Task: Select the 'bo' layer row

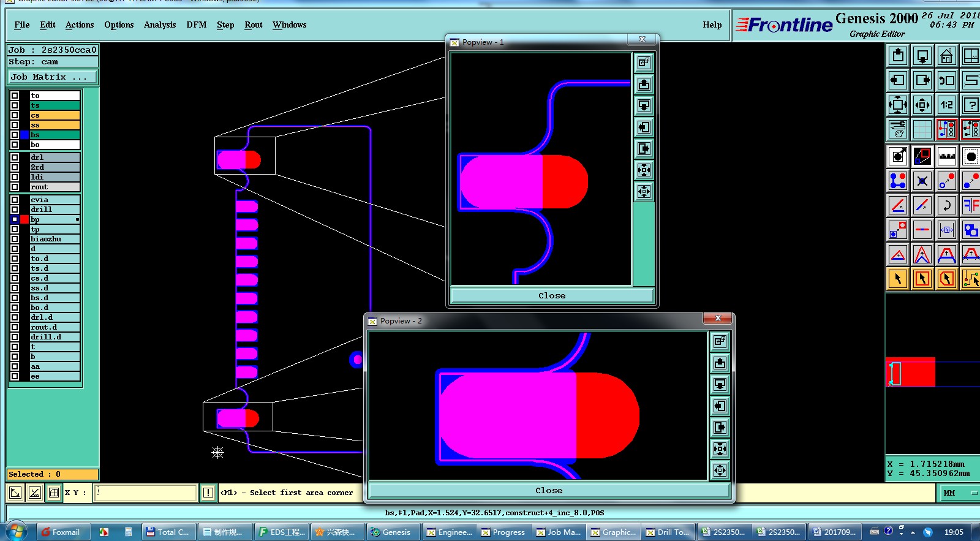Action: tap(55, 145)
